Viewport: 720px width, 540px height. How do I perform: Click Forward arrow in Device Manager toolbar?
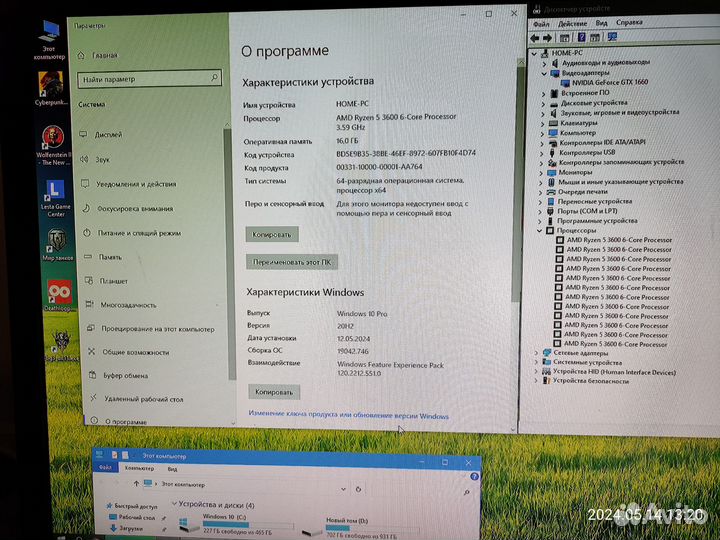(547, 39)
